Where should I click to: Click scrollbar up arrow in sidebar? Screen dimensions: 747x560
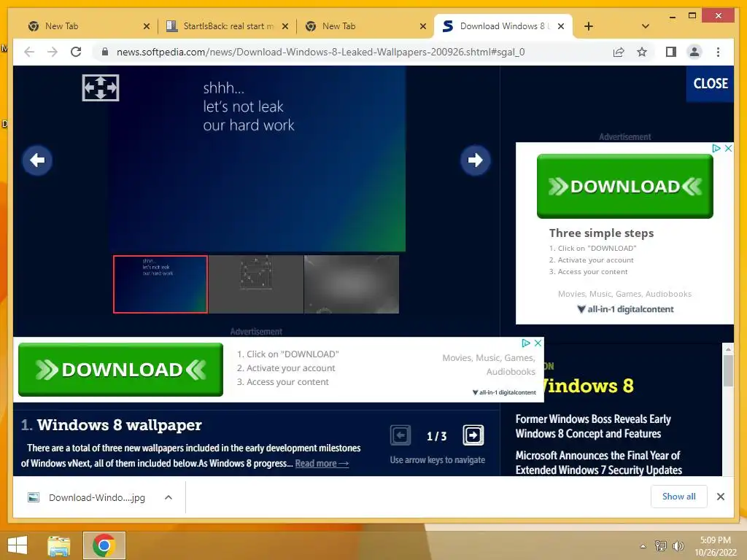pyautogui.click(x=727, y=349)
